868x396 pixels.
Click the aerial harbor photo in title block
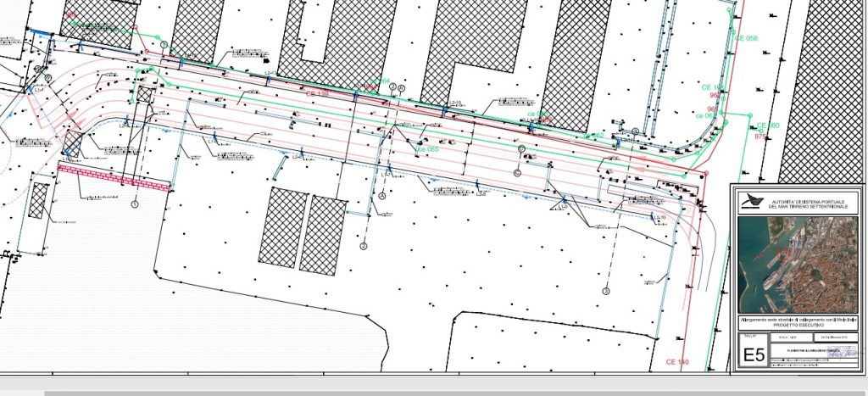[798, 265]
